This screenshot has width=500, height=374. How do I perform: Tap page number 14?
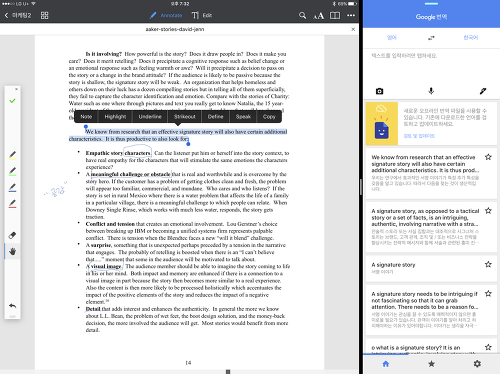click(188, 363)
